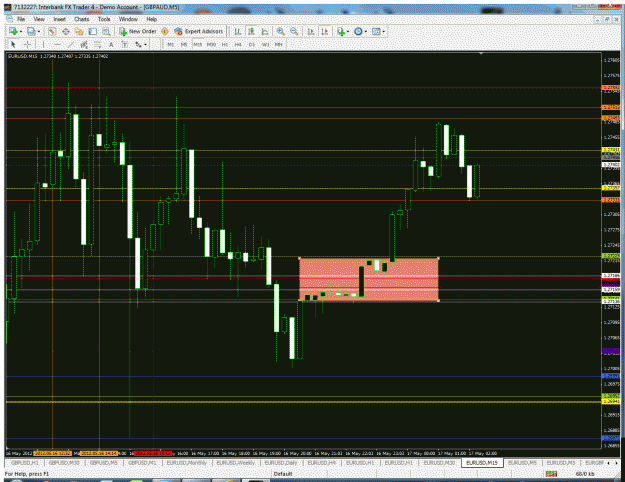
Task: Switch timeframe to M15
Action: pos(198,45)
